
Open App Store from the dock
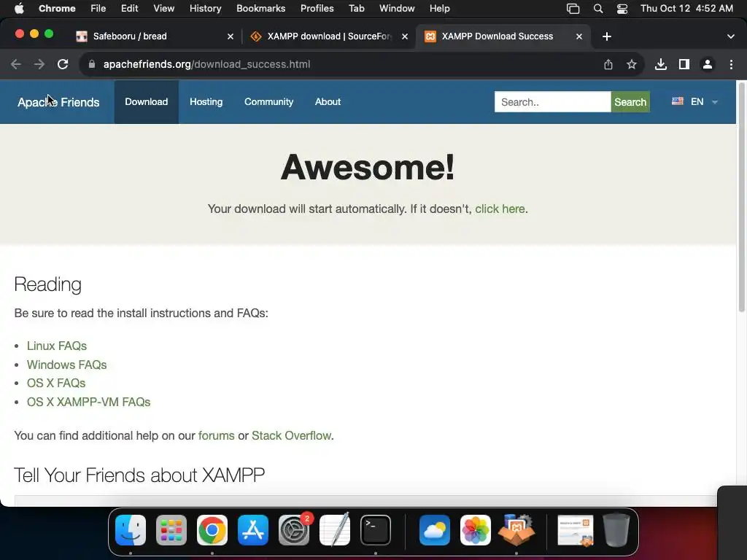coord(253,530)
